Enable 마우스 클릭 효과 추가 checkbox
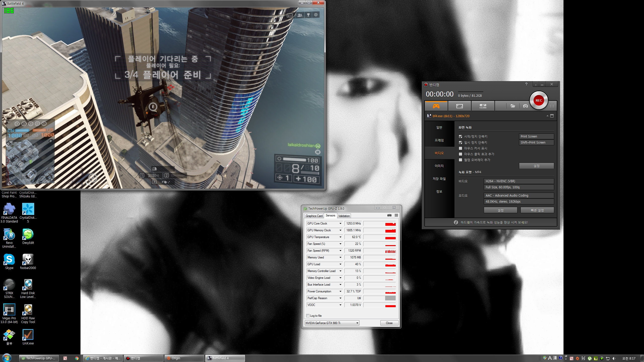The width and height of the screenshot is (644, 362). coord(460,154)
